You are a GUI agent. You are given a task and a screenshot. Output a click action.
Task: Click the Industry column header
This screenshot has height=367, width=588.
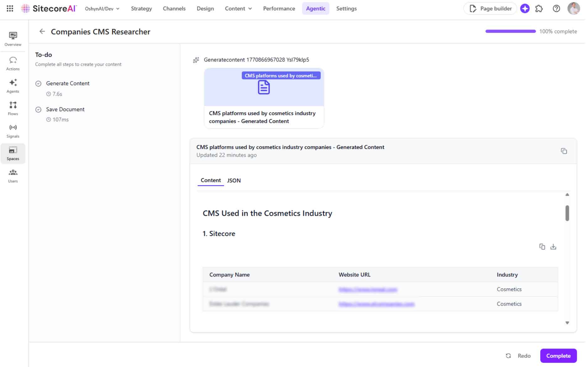tap(507, 275)
